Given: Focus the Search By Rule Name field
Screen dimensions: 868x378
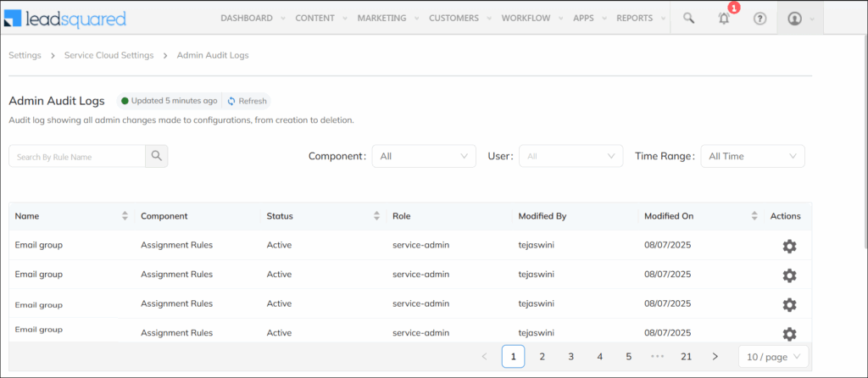Looking at the screenshot, I should [77, 156].
